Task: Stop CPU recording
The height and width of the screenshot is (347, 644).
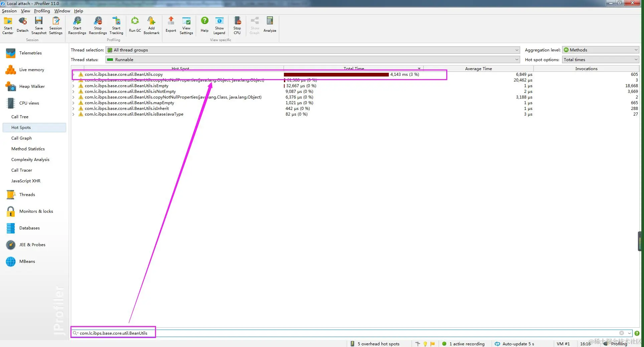Action: click(237, 25)
